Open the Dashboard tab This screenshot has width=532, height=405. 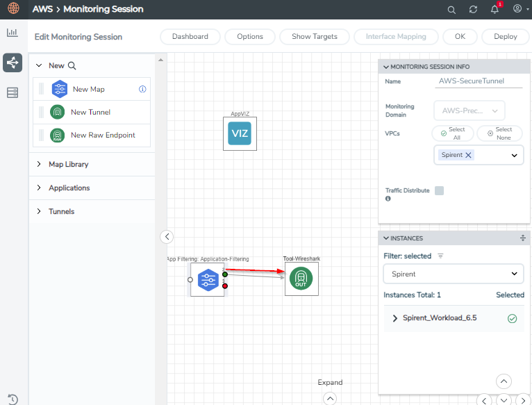(x=190, y=37)
